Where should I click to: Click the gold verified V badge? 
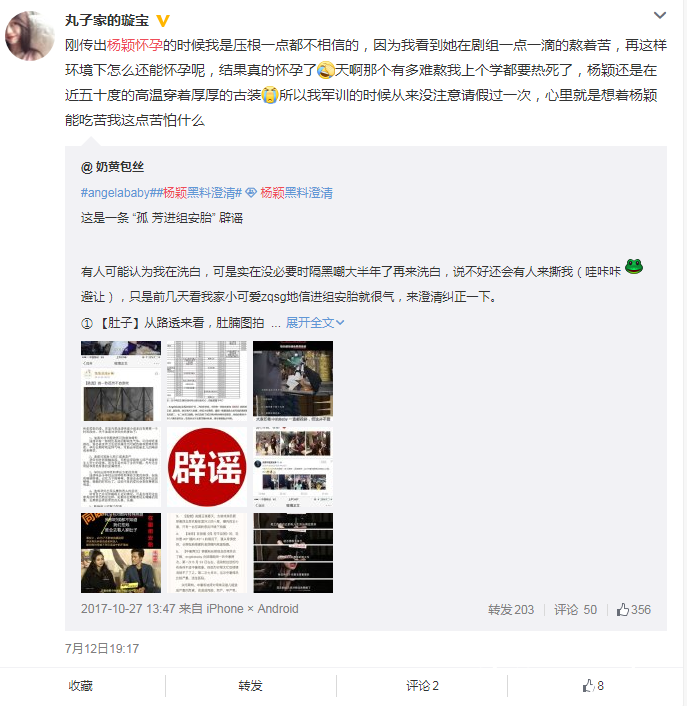pyautogui.click(x=163, y=20)
